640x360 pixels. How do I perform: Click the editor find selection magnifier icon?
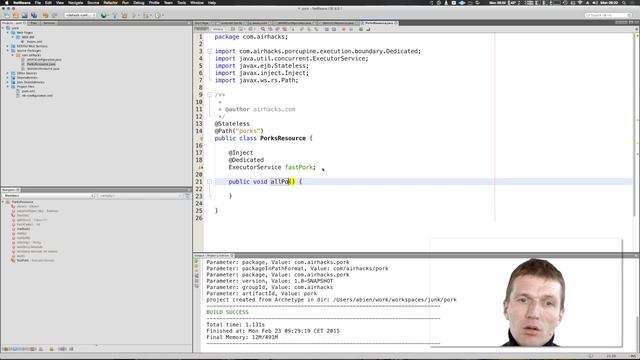point(263,29)
